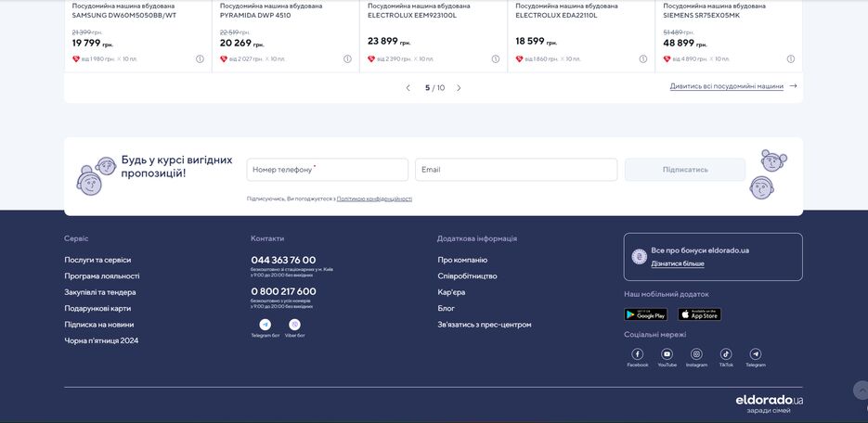
Task: Click the scroll-to-top round button
Action: coord(861,390)
